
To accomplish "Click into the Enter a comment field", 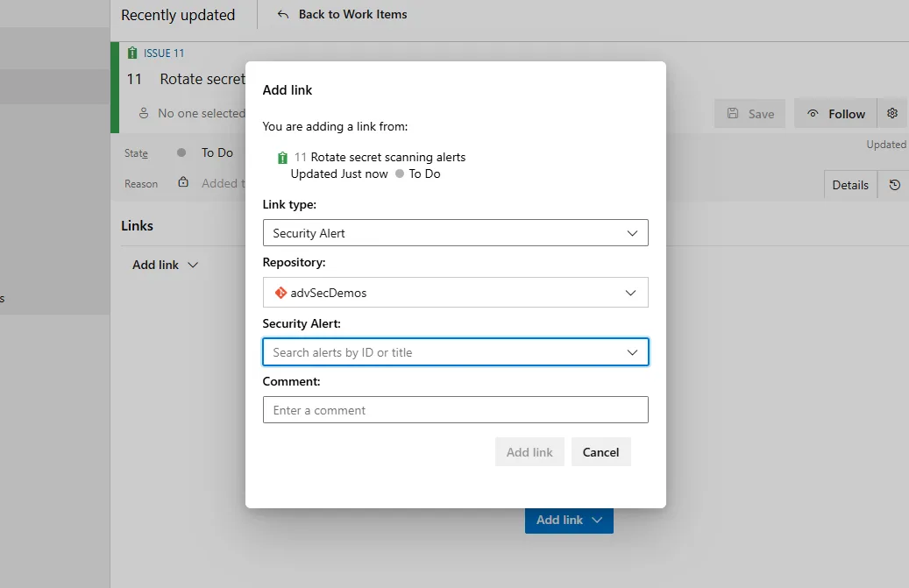I will (455, 410).
